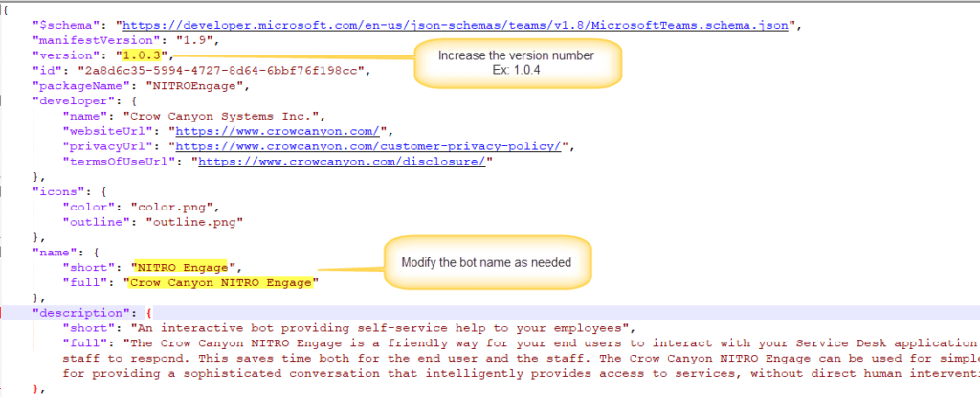980x397 pixels.
Task: Click the highlighted version value 1.0.3
Action: [142, 55]
